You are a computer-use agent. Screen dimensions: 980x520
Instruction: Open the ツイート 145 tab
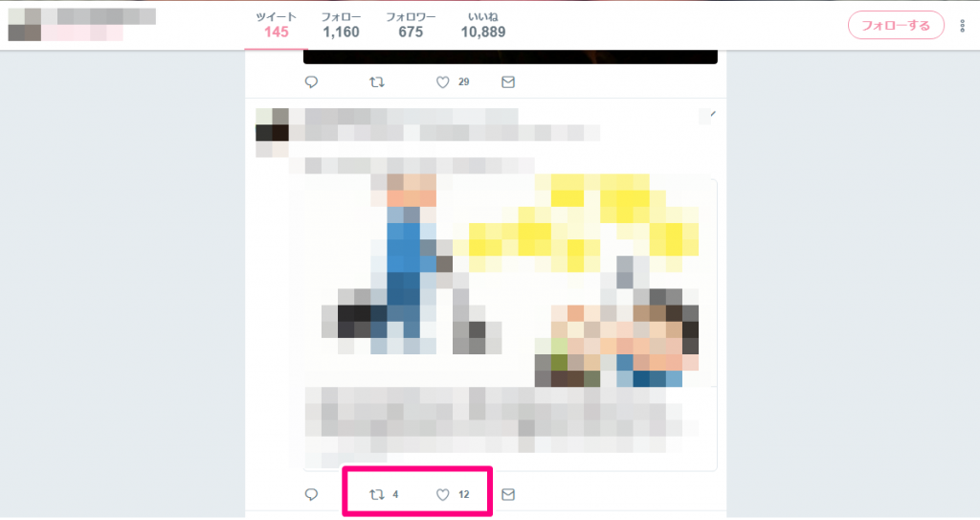click(277, 25)
